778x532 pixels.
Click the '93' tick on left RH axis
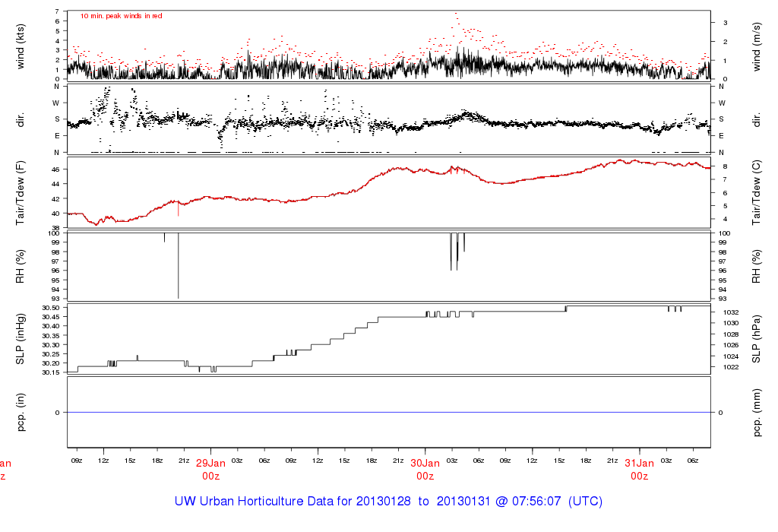[55, 299]
